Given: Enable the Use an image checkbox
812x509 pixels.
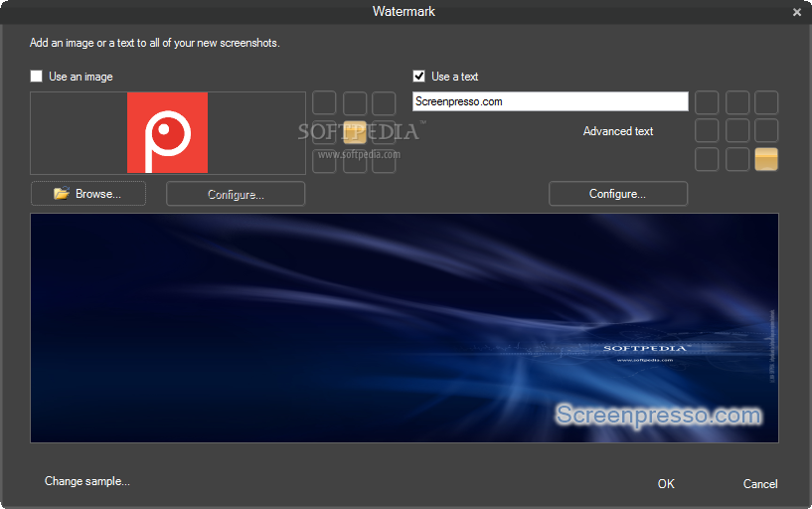Looking at the screenshot, I should click(36, 77).
